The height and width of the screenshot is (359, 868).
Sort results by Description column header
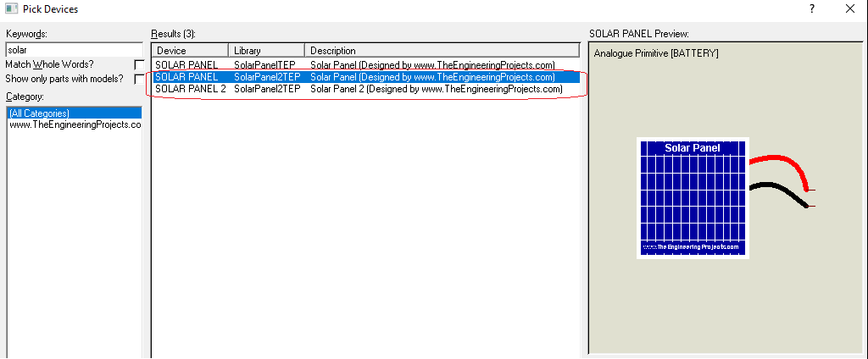(x=441, y=51)
